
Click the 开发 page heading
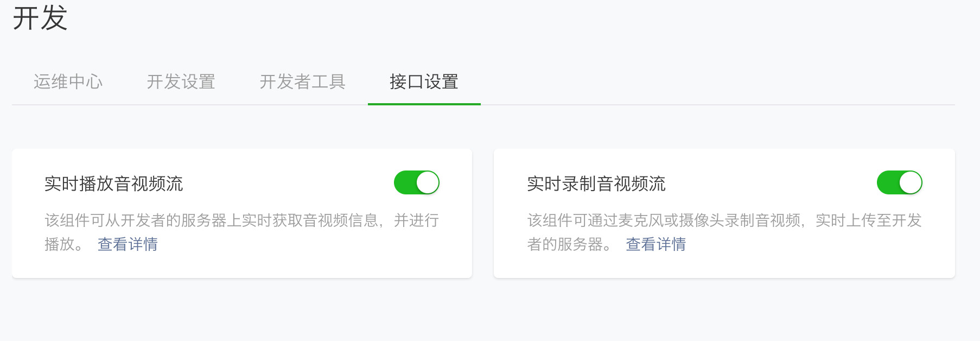click(40, 18)
